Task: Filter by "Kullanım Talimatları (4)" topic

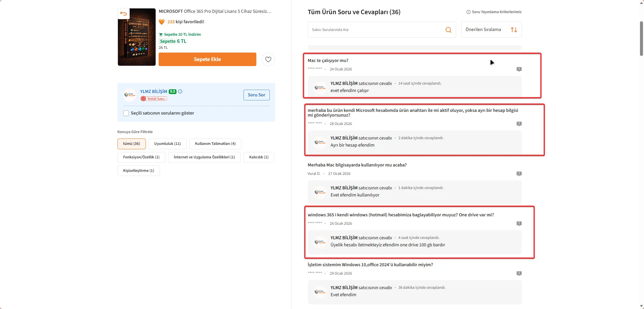Action: [215, 144]
